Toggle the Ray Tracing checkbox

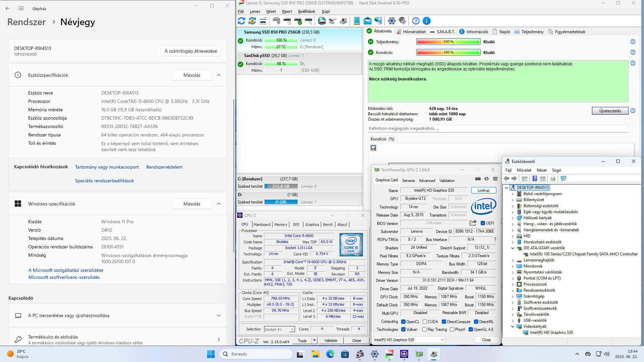[x=425, y=329]
